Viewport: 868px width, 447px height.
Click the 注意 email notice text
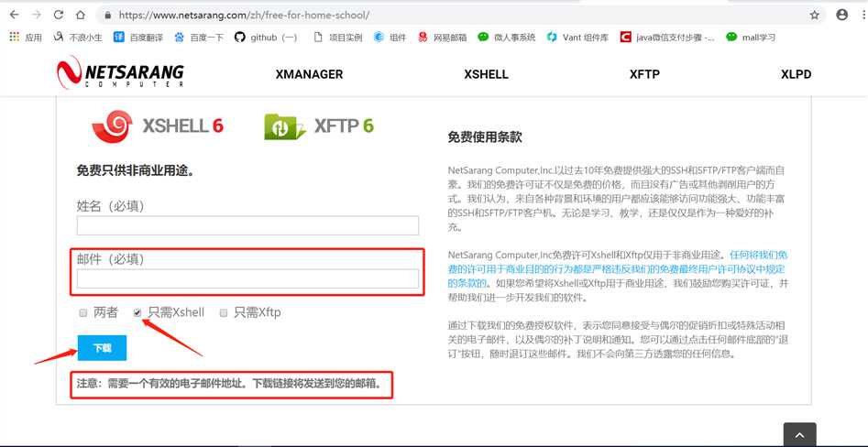click(x=230, y=383)
